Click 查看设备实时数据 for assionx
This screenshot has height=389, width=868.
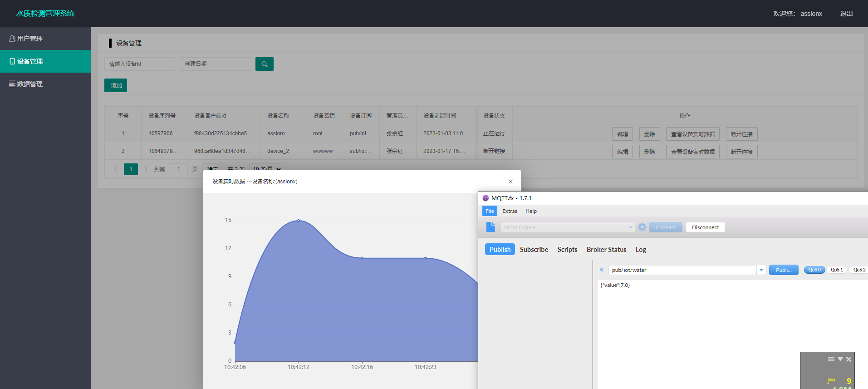[x=693, y=134]
